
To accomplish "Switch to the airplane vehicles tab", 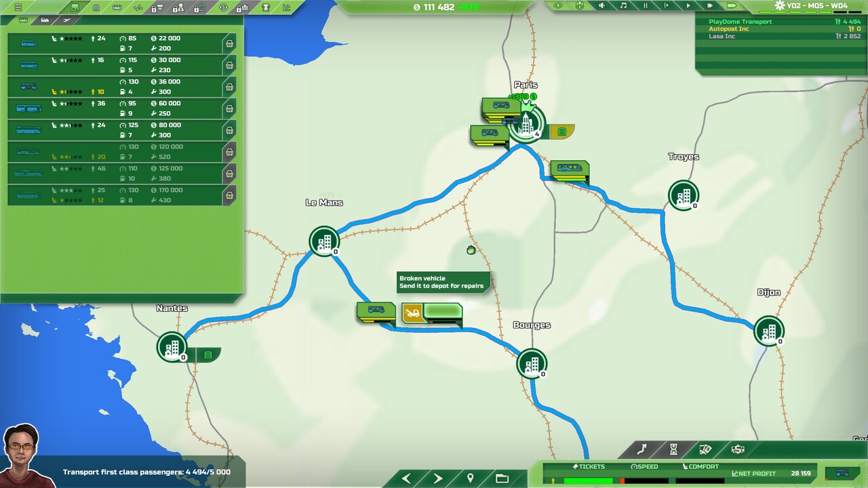I will (x=66, y=20).
